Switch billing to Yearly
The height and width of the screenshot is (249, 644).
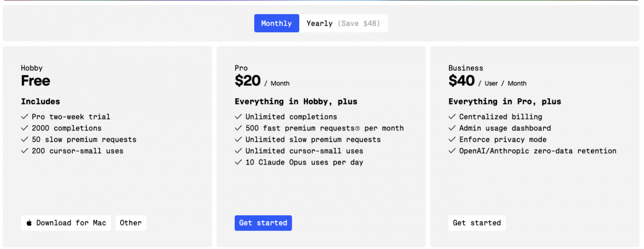tap(320, 23)
